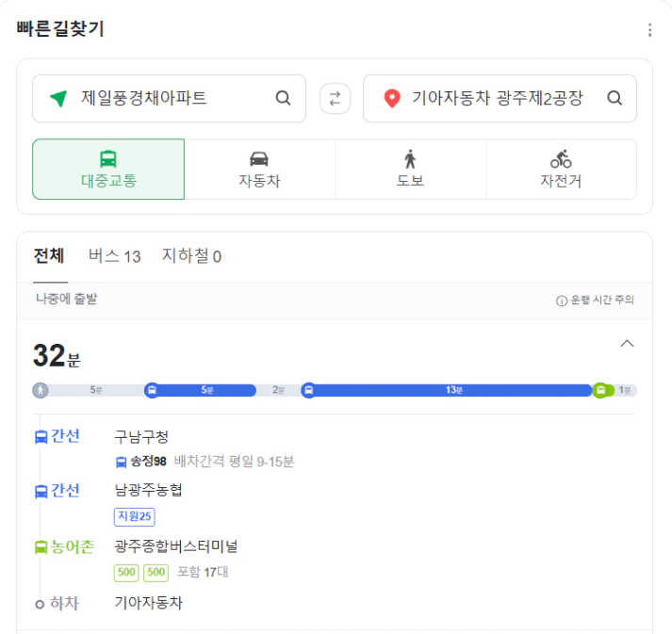
Task: Click the green current-location arrow icon
Action: [58, 98]
